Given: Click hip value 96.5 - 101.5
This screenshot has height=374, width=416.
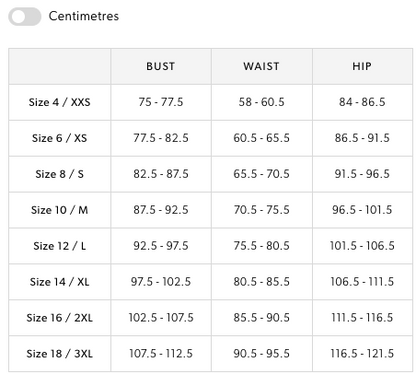Looking at the screenshot, I should 362,210.
